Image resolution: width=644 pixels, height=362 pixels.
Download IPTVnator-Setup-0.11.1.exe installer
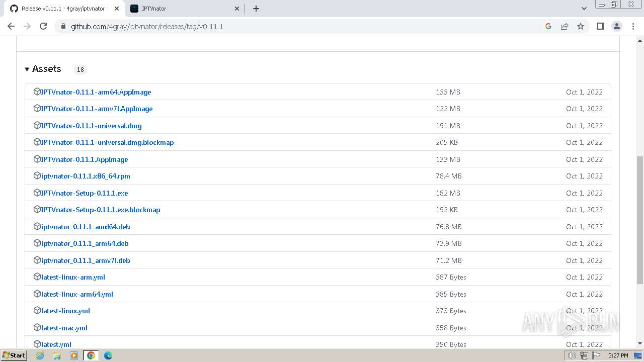click(x=85, y=193)
